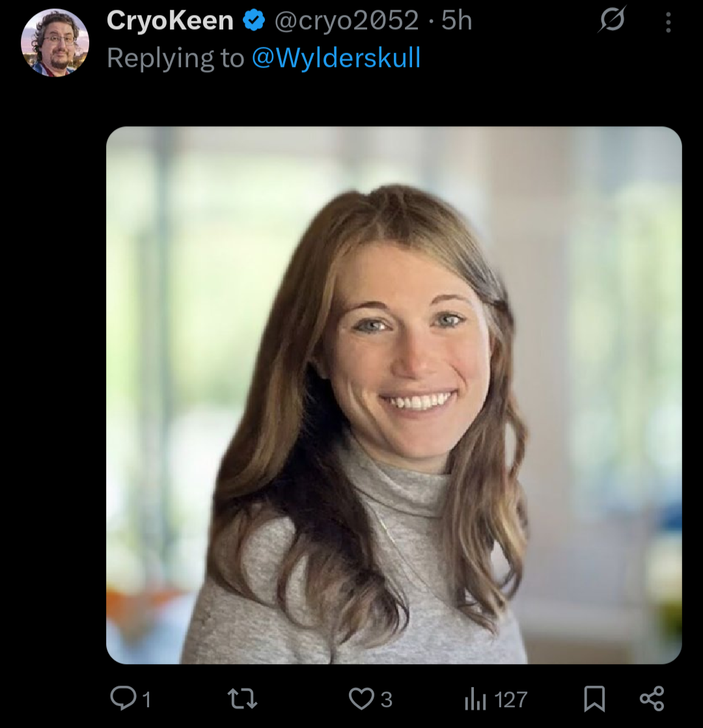This screenshot has width=703, height=728.
Task: Repost this tweet with the retweet icon
Action: tap(242, 699)
